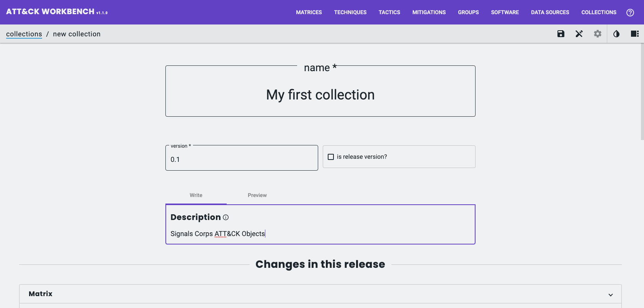
Task: Click the stop editing crossed-pencil icon
Action: (579, 34)
